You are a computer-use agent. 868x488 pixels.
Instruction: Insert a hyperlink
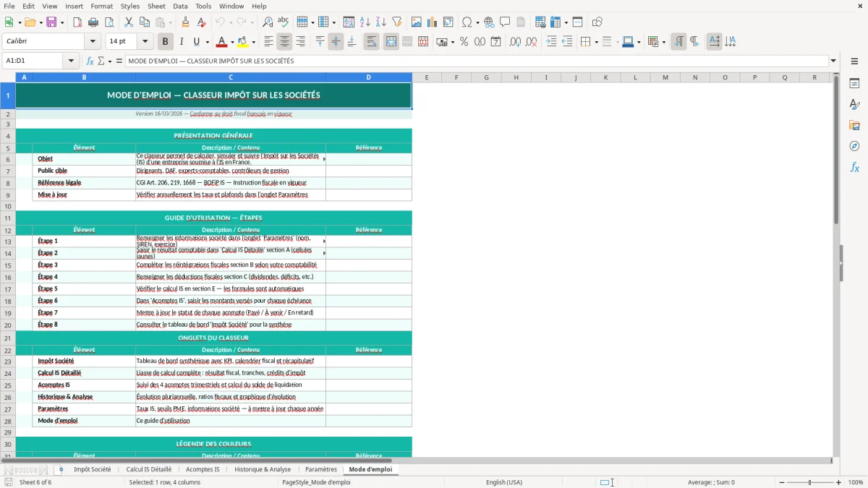[x=489, y=22]
